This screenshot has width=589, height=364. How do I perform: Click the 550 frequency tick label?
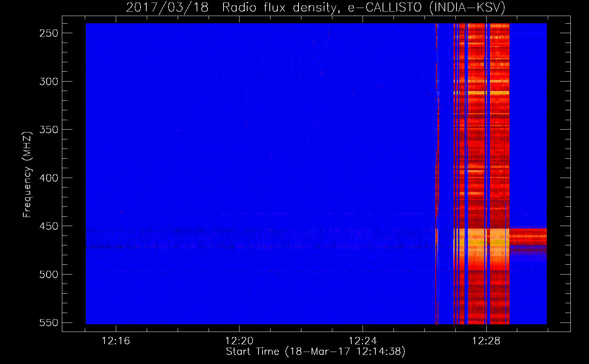click(x=49, y=323)
